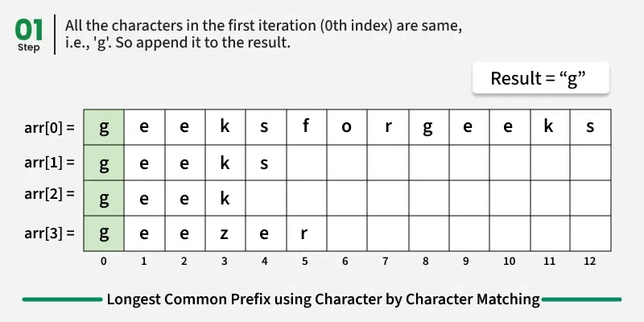644x322 pixels.
Task: Click the green 'g' cell in arr[3]
Action: point(103,233)
